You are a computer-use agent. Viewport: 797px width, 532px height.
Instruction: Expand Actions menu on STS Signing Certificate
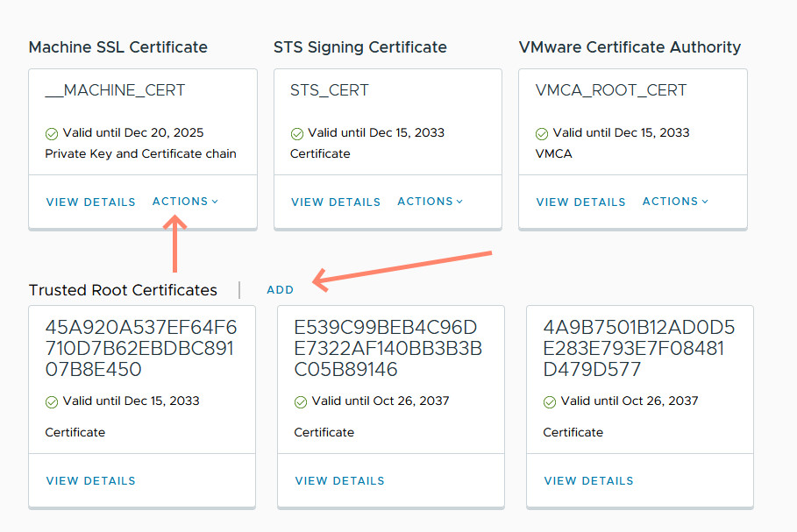point(430,202)
